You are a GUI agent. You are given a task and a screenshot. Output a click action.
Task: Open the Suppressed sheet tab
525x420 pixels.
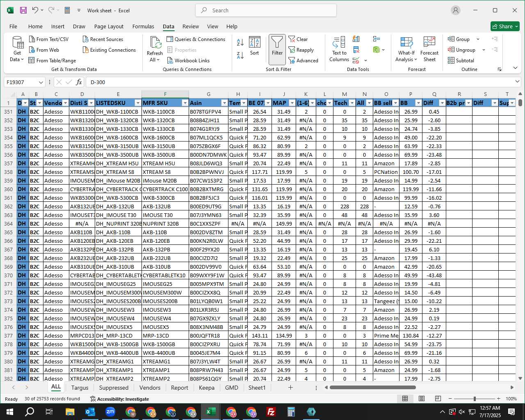(x=114, y=388)
